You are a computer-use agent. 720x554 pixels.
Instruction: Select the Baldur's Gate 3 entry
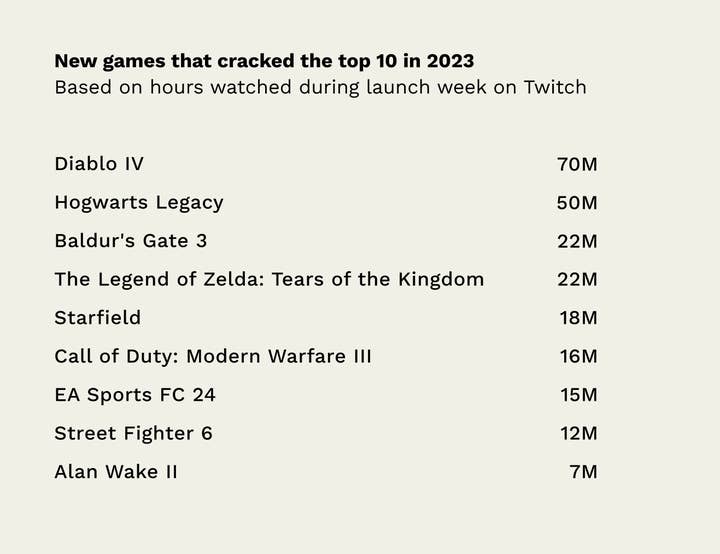tap(131, 240)
